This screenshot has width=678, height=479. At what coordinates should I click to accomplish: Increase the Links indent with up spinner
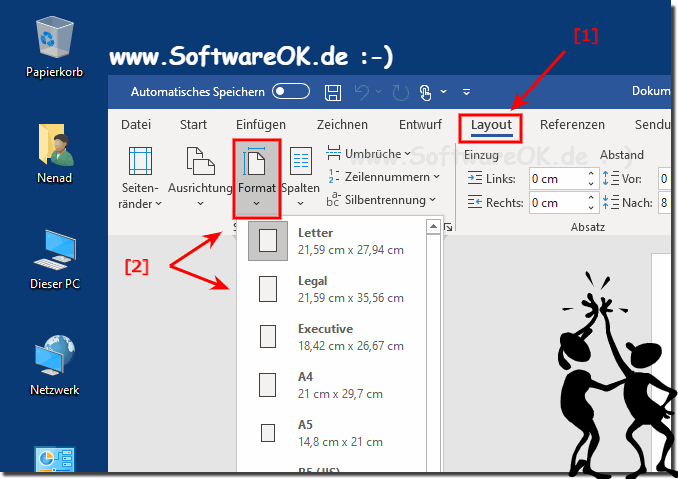click(x=592, y=174)
